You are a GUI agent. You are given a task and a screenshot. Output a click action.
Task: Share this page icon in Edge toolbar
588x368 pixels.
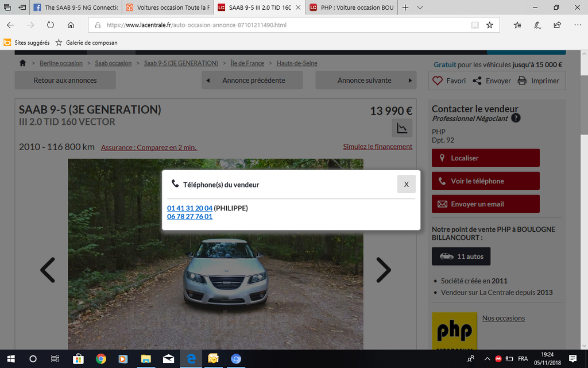557,25
